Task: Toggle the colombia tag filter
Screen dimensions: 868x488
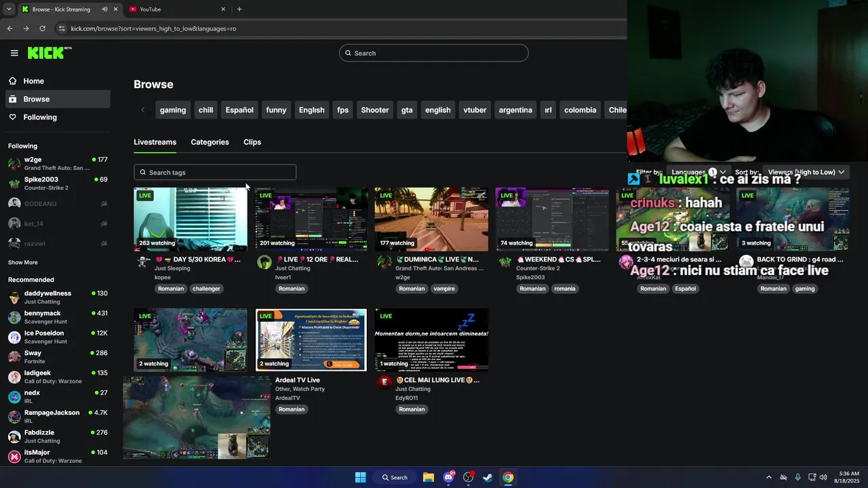Action: (x=580, y=110)
